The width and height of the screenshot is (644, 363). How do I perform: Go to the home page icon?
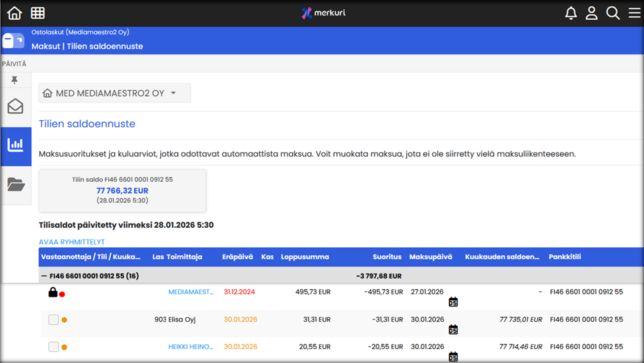[x=14, y=13]
